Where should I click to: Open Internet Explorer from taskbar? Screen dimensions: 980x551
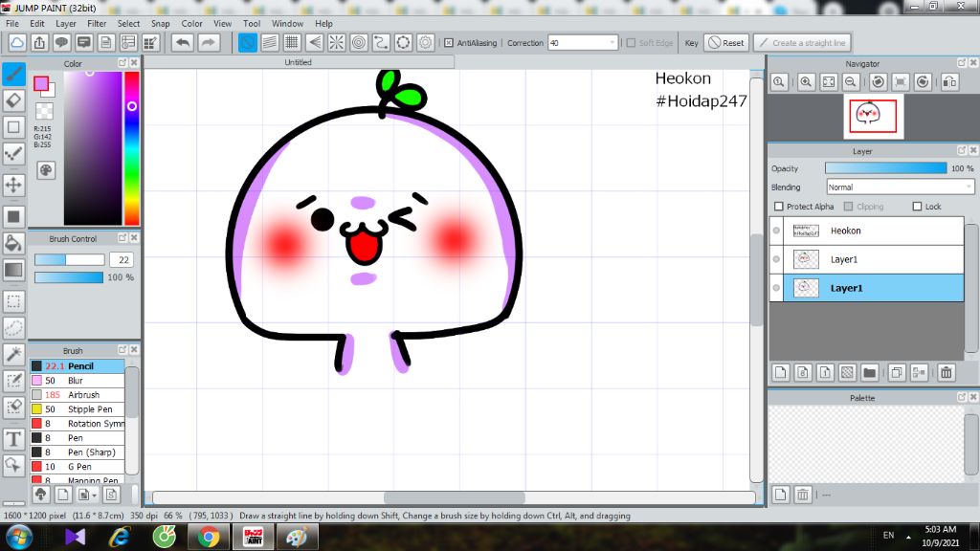(x=120, y=538)
